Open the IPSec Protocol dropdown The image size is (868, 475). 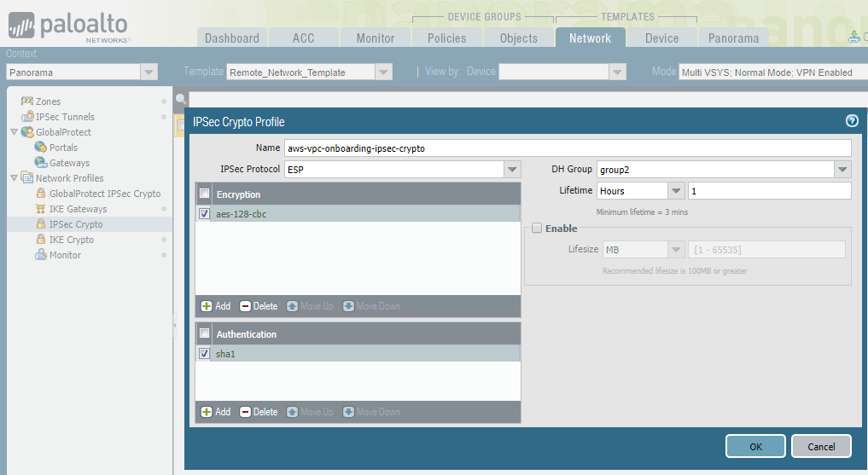(x=511, y=169)
